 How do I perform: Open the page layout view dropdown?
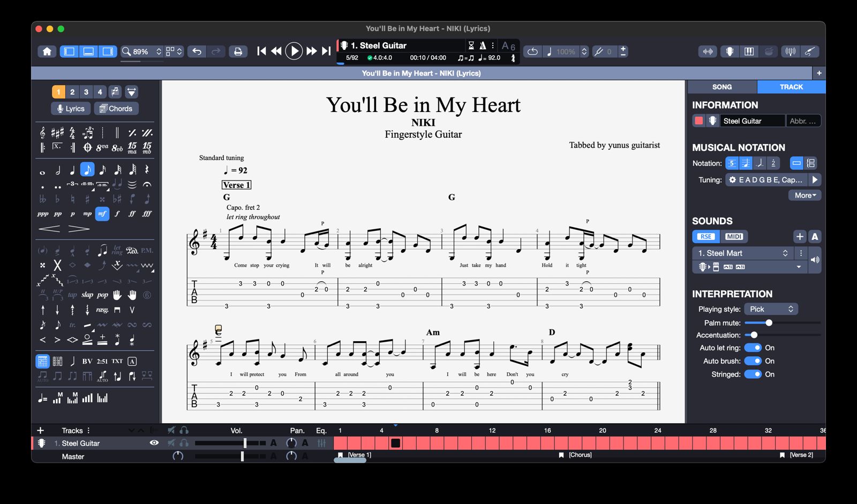[174, 51]
